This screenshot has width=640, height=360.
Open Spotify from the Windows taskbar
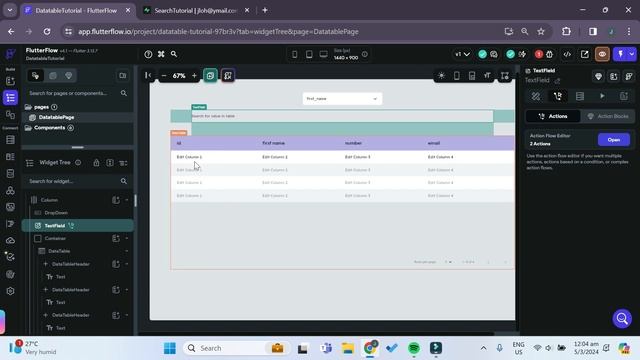(x=414, y=348)
